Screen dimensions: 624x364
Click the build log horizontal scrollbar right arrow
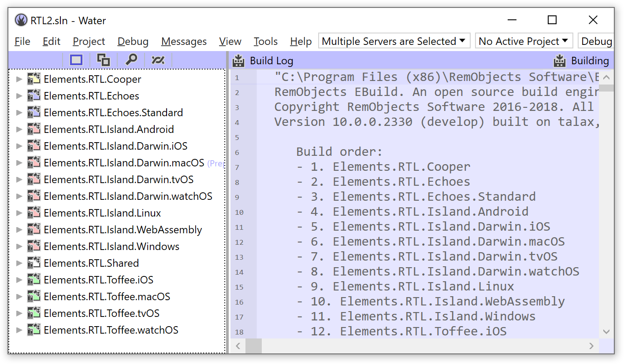(x=591, y=346)
